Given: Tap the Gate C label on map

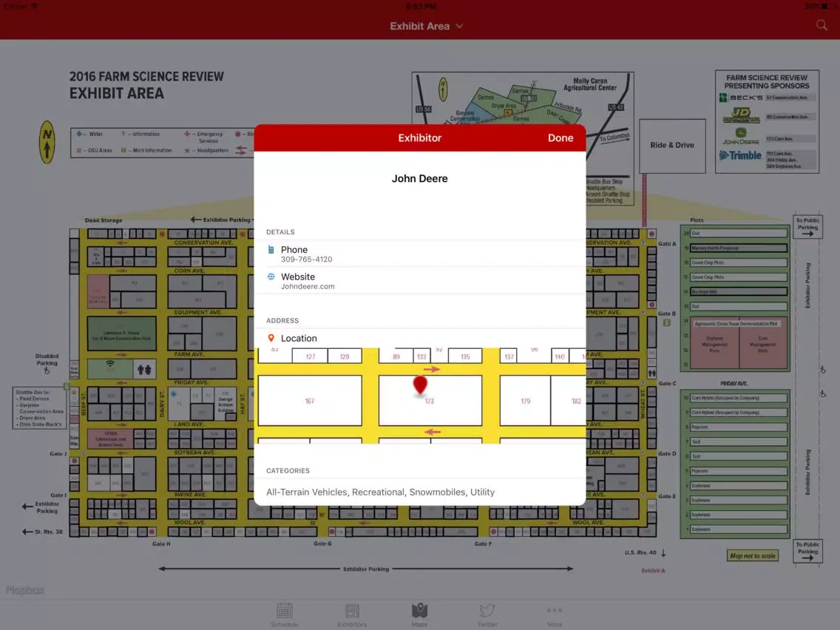Looking at the screenshot, I should (x=667, y=383).
